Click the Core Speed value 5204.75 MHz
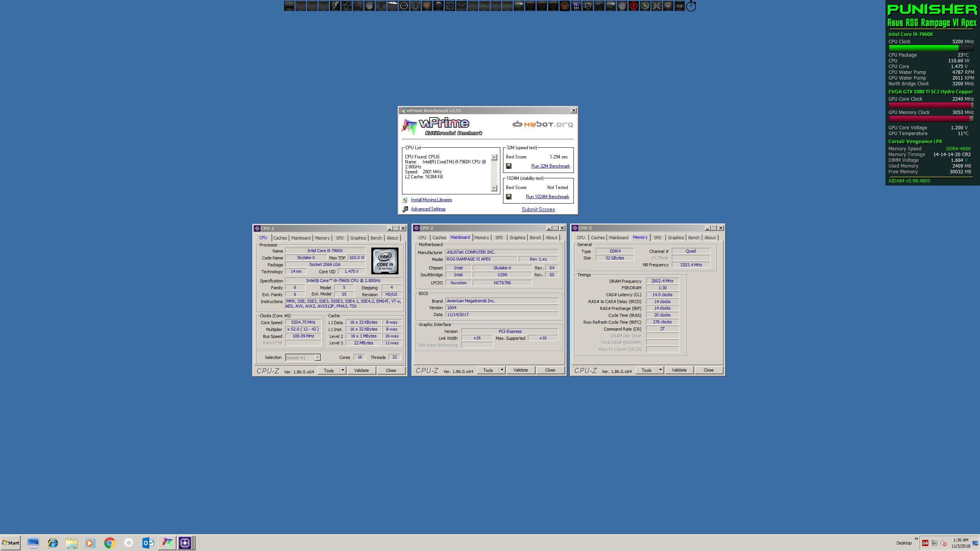This screenshot has width=980, height=551. coord(303,323)
